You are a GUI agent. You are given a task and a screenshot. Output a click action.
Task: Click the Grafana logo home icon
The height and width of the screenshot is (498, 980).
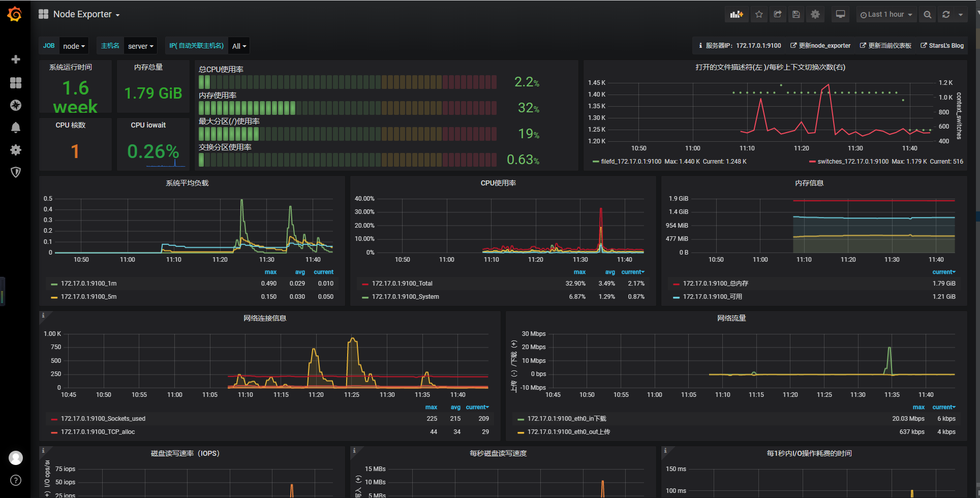point(15,14)
